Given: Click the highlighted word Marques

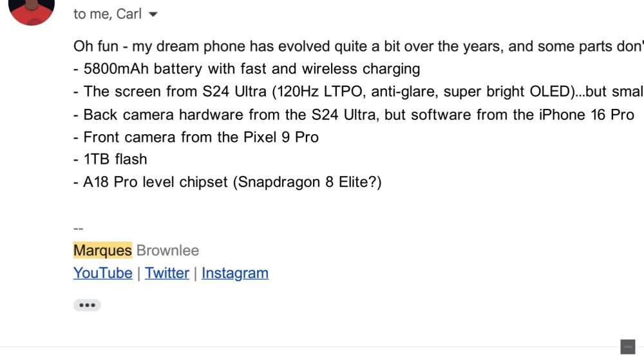Looking at the screenshot, I should [102, 250].
